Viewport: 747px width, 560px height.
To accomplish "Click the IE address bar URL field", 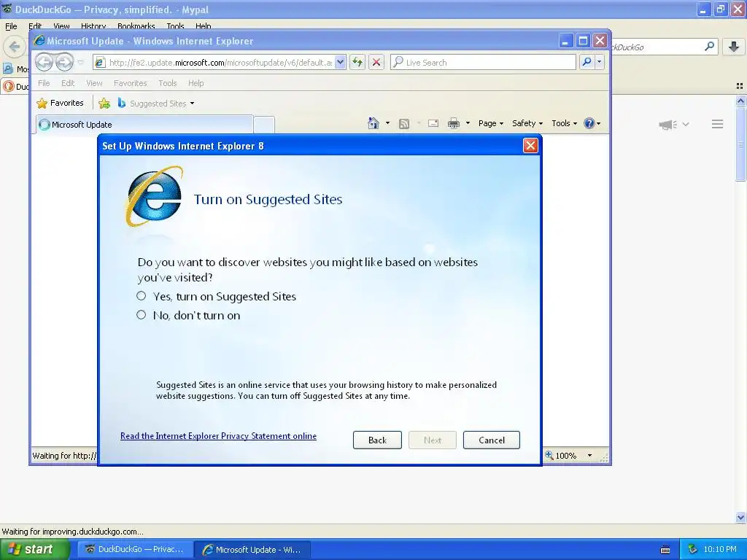I will tap(220, 63).
